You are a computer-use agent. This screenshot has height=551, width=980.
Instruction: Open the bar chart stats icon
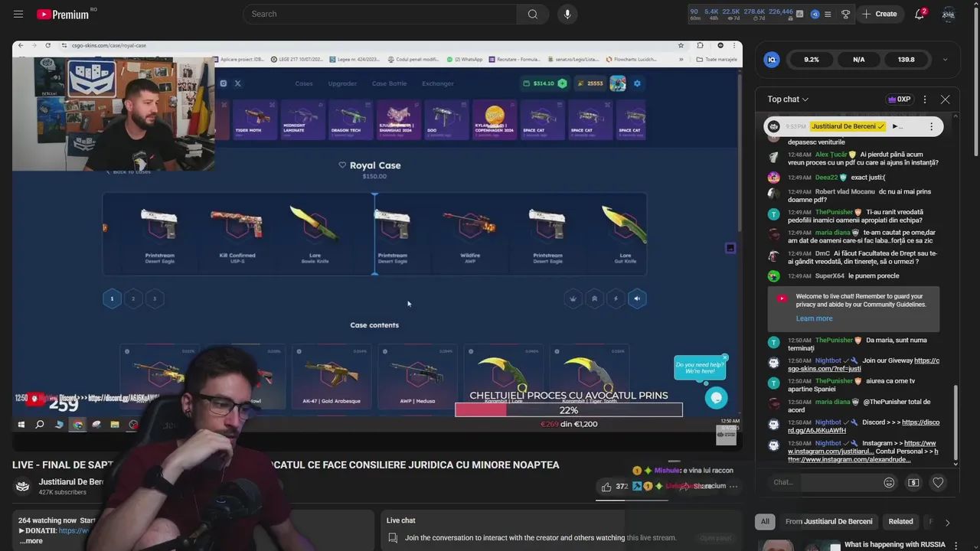(799, 14)
